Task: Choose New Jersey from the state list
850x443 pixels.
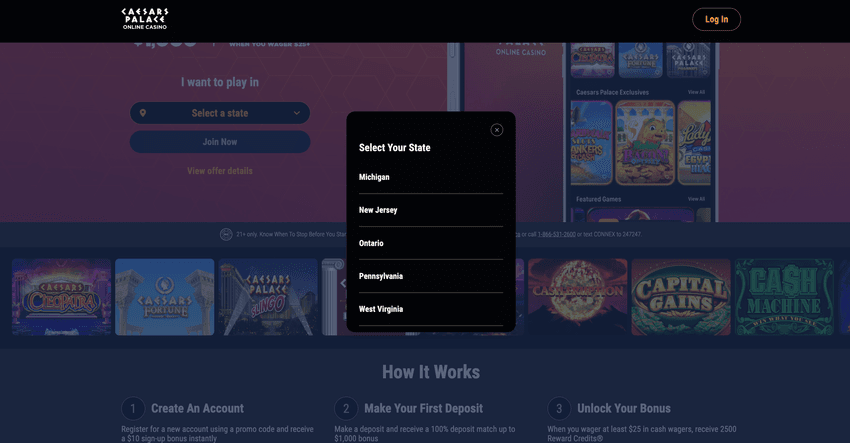Action: (431, 210)
